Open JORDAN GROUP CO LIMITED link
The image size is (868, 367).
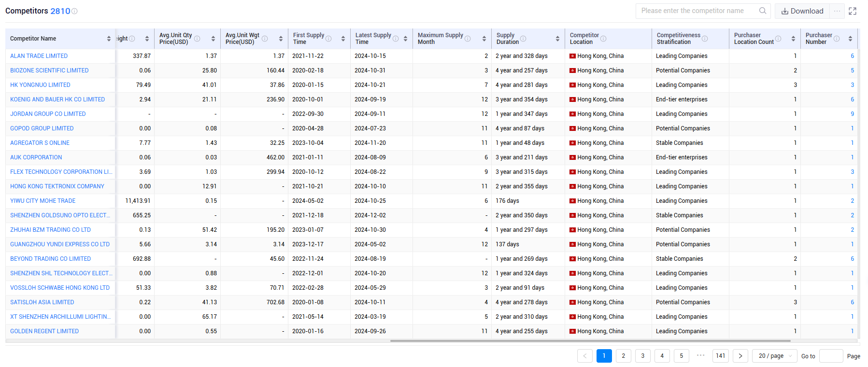click(48, 114)
